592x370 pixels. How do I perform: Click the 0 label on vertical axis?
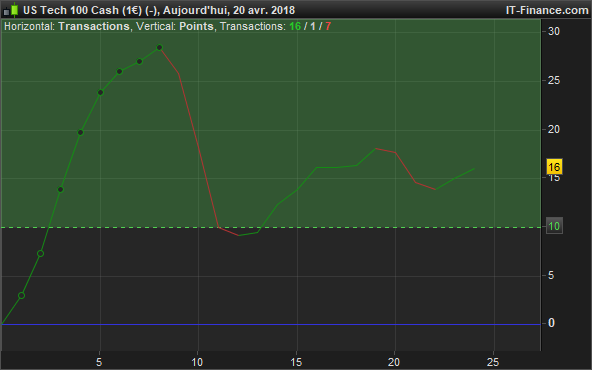tap(551, 323)
